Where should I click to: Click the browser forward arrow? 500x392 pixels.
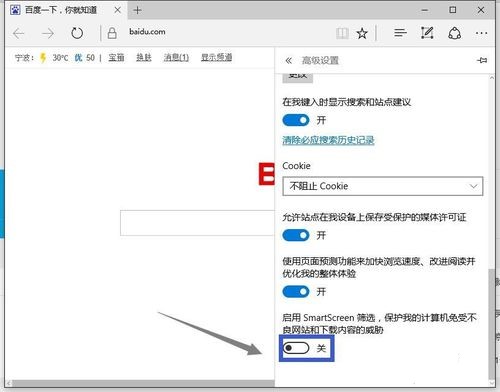click(48, 33)
